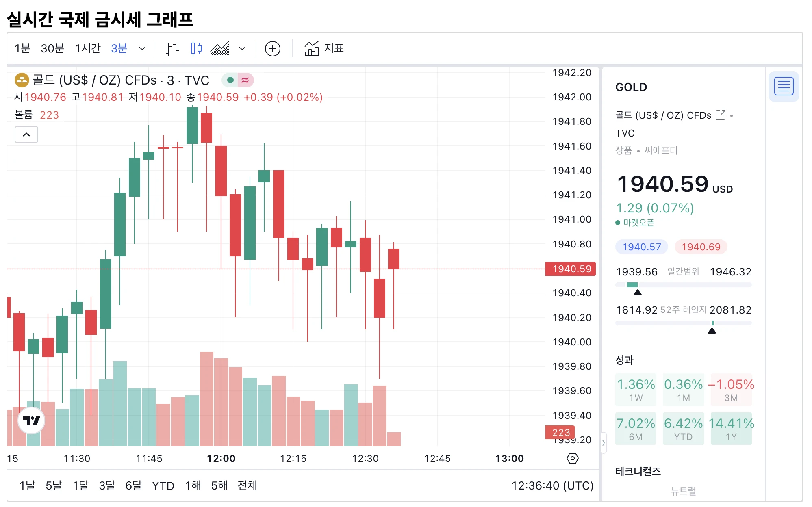
Task: Open the chart settings gear icon
Action: (x=573, y=458)
